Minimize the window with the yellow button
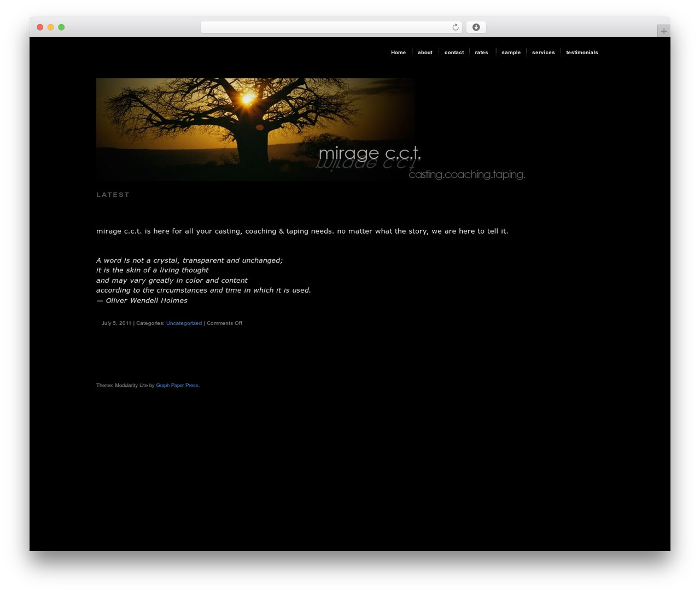 50,27
